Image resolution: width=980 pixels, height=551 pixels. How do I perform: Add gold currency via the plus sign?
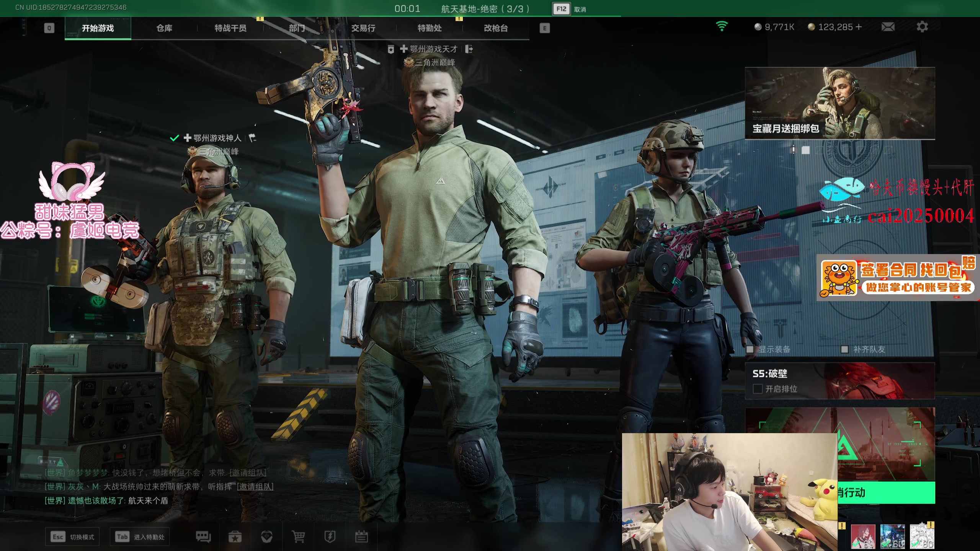(x=859, y=27)
